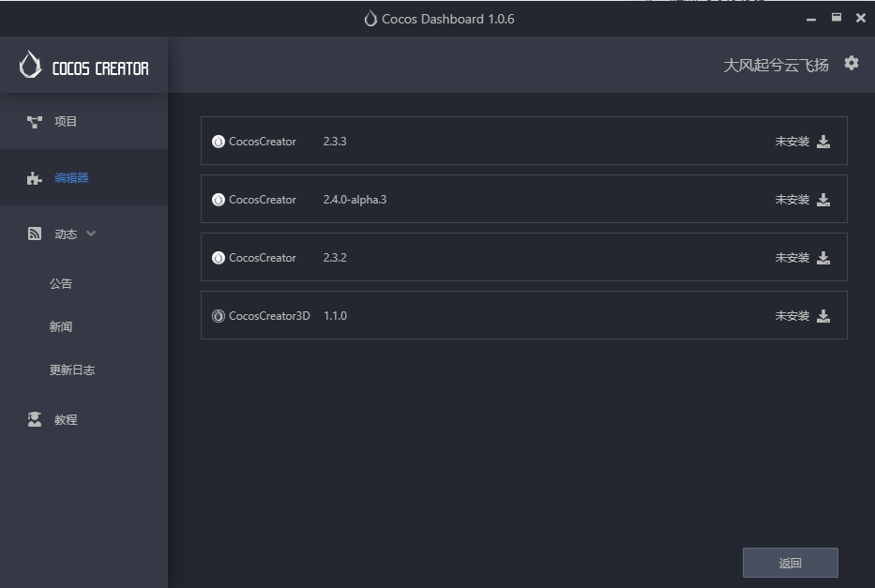Open the 新闻 news item
Viewport: 875px width, 588px height.
pos(61,327)
